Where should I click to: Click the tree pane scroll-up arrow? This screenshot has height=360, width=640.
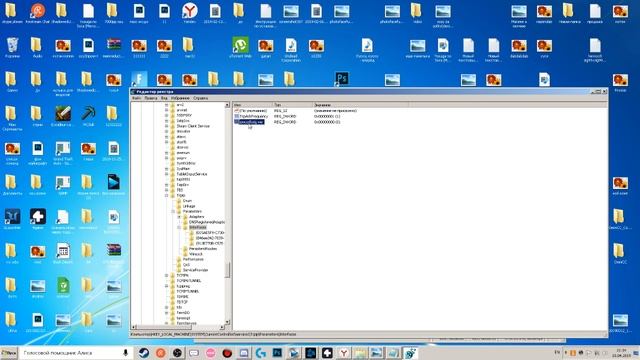click(227, 105)
